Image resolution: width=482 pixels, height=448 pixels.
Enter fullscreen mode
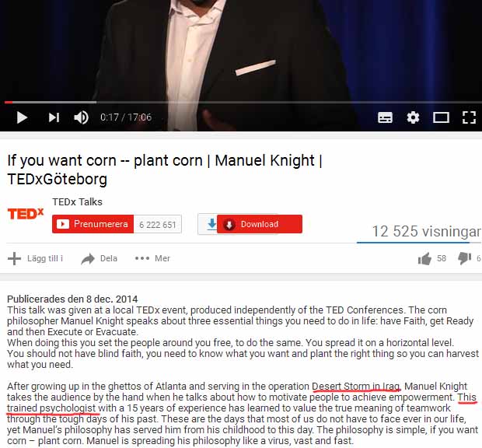click(469, 117)
